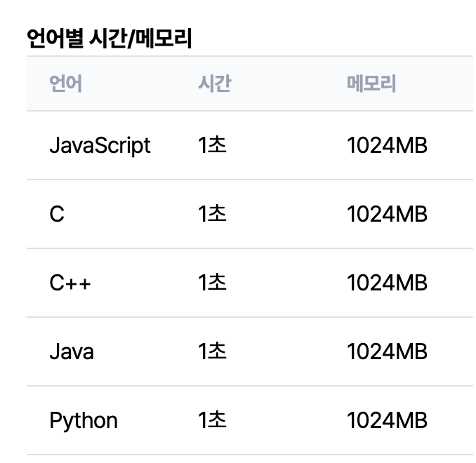Image resolution: width=476 pixels, height=463 pixels.
Task: Select the Java language cell
Action: click(x=72, y=351)
